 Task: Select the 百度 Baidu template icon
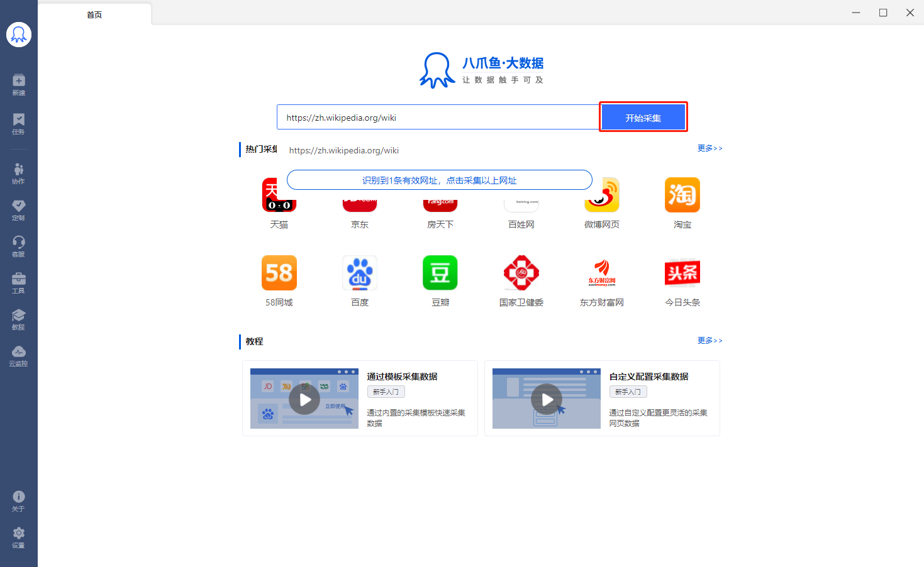point(360,273)
